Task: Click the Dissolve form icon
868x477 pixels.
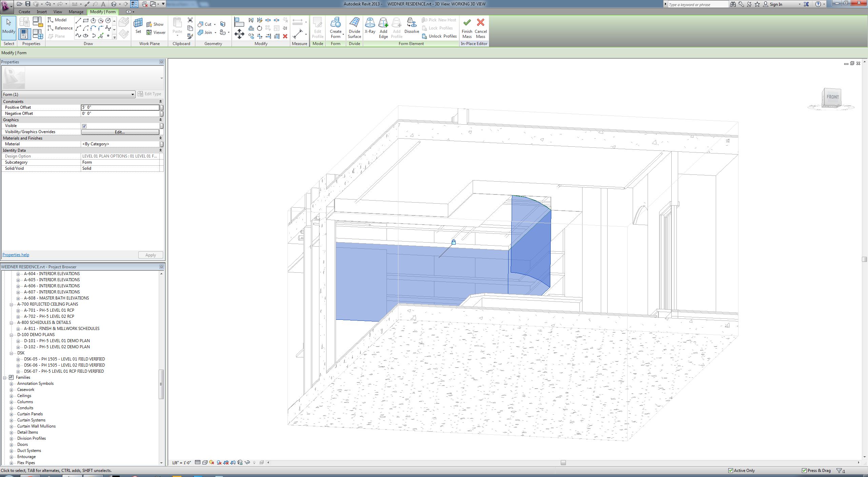Action: [x=411, y=23]
